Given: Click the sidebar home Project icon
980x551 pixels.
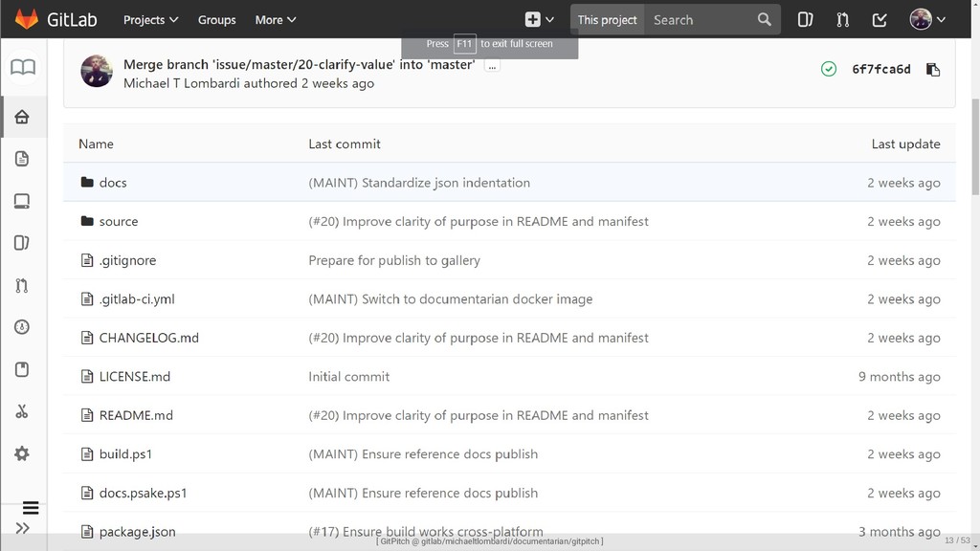Looking at the screenshot, I should [22, 117].
